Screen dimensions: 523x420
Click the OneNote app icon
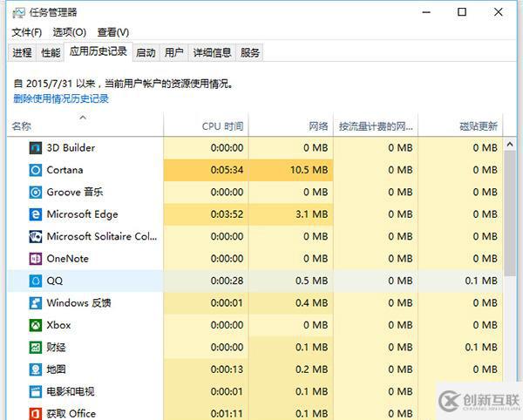(x=36, y=259)
